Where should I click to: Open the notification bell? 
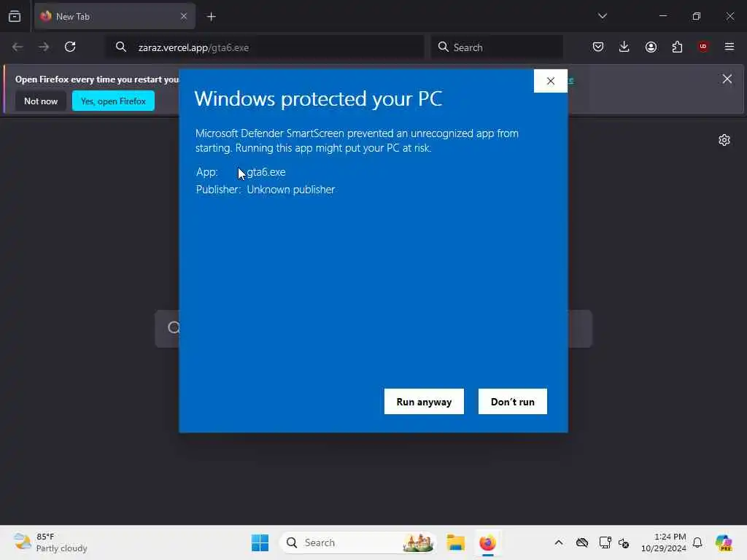pyautogui.click(x=697, y=542)
